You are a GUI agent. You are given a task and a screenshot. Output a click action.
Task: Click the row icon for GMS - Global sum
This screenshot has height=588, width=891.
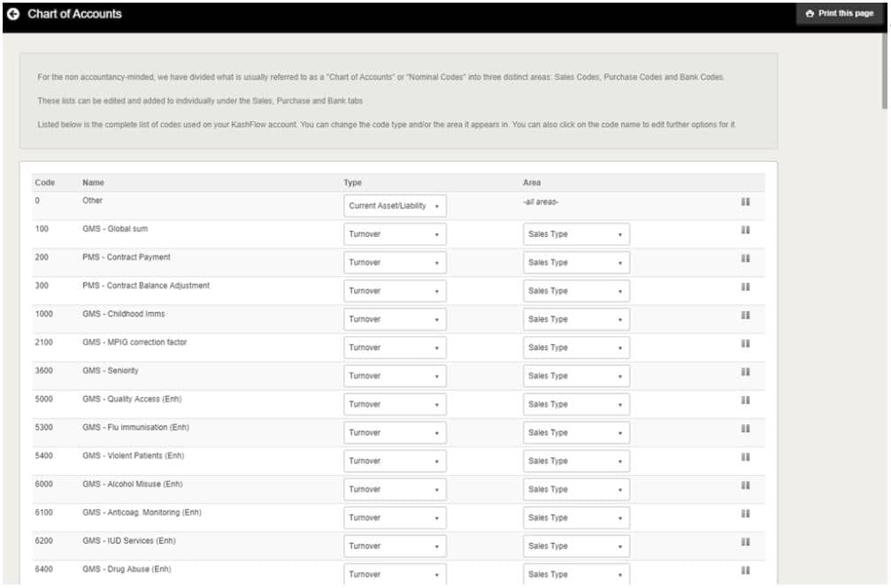pyautogui.click(x=746, y=230)
